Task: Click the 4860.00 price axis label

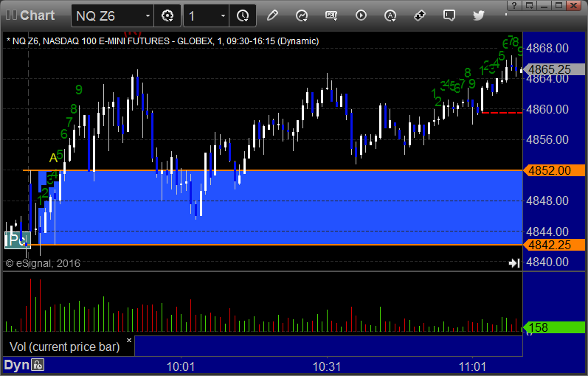Action: tap(547, 109)
